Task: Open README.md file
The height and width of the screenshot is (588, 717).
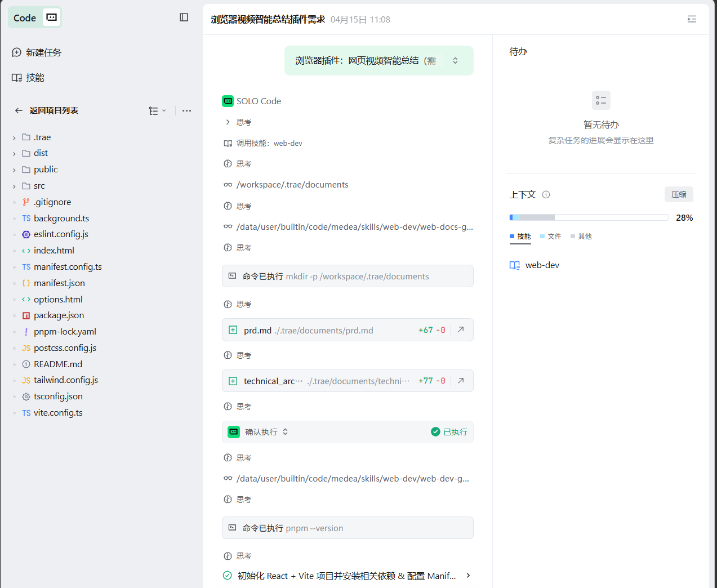Action: (x=52, y=364)
